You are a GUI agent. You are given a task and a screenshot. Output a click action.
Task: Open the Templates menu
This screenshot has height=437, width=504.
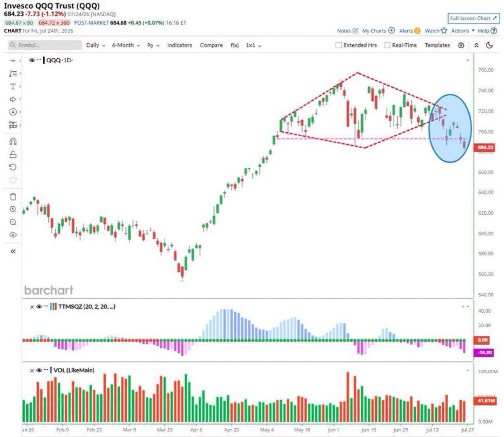[x=437, y=45]
